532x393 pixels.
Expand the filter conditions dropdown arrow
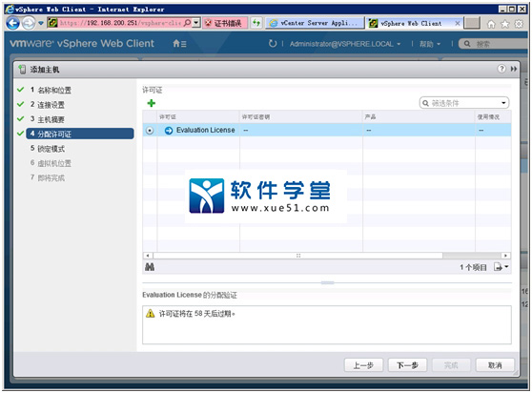coord(503,103)
